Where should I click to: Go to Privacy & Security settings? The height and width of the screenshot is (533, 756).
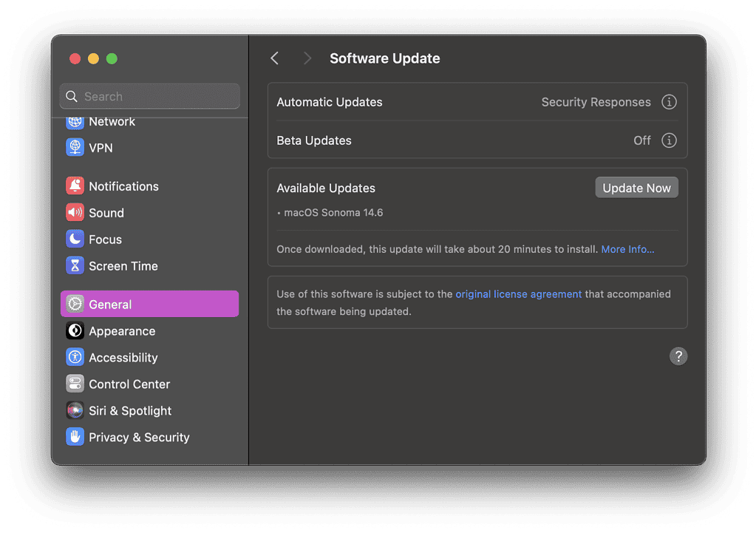[x=138, y=438]
